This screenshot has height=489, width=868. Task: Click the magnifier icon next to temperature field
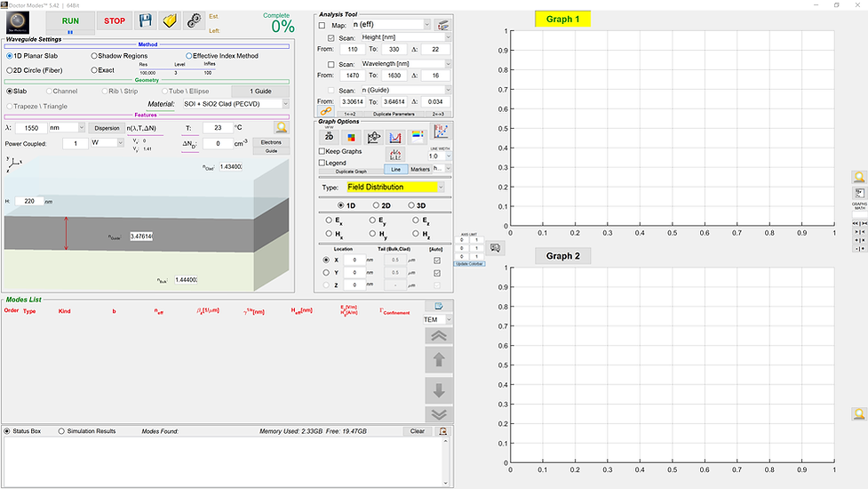pyautogui.click(x=282, y=128)
